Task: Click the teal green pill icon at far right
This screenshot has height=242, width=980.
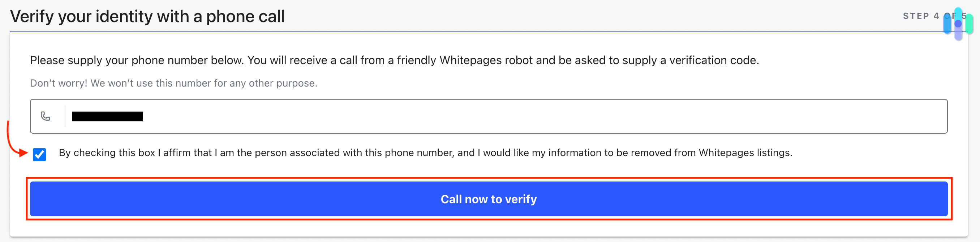Action: click(x=970, y=24)
